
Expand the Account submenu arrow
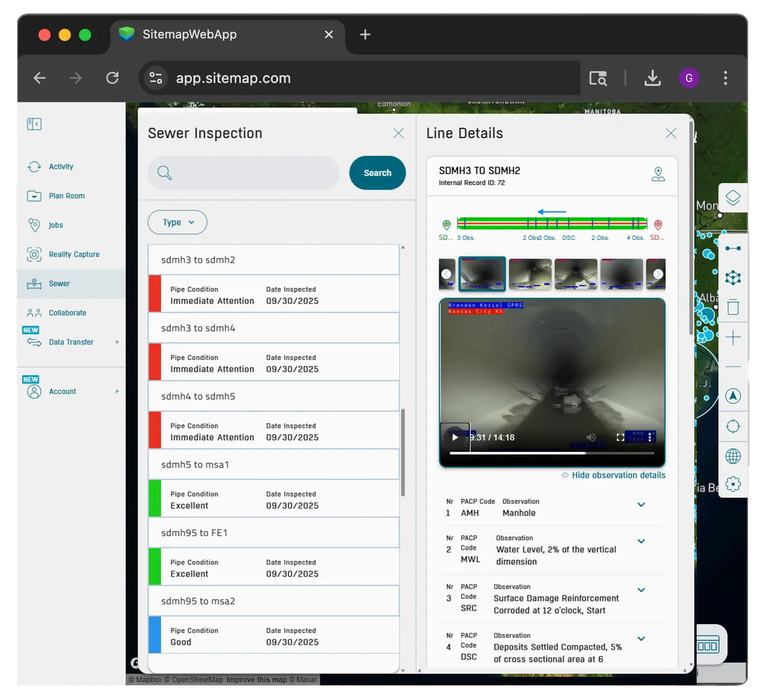[x=117, y=391]
